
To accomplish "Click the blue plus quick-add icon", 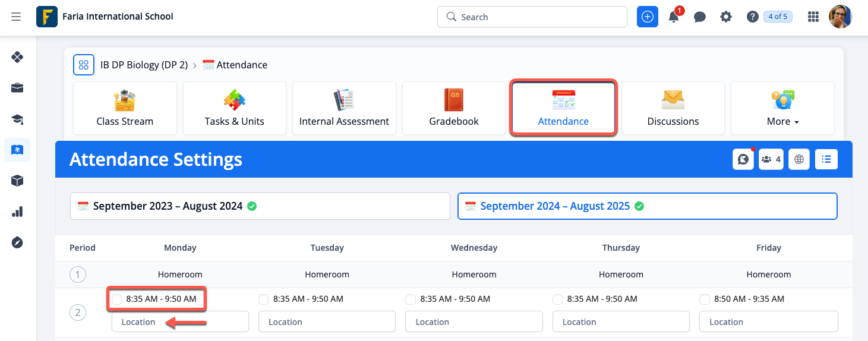I will click(x=648, y=17).
